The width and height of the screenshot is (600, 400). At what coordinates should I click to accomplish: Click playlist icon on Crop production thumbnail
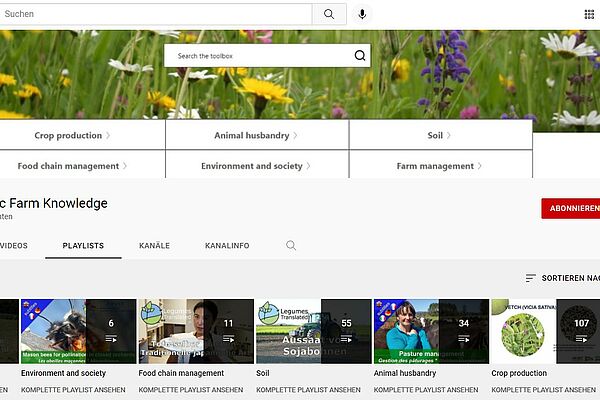pyautogui.click(x=581, y=339)
